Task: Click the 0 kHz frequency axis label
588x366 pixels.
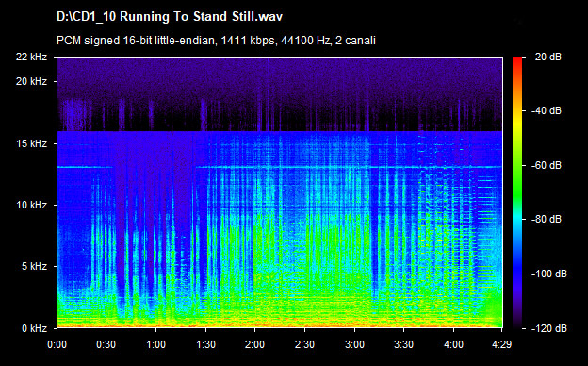Action: click(34, 328)
